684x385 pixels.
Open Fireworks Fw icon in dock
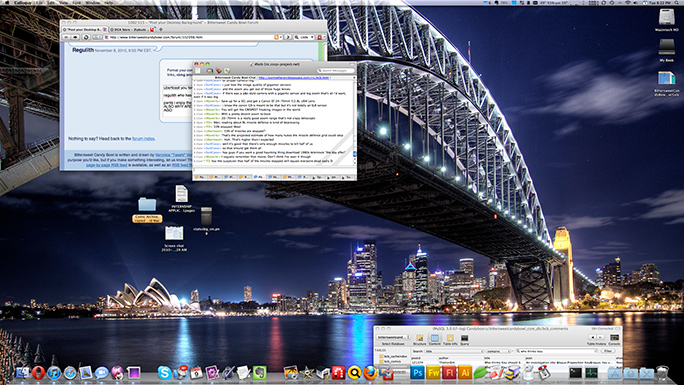(433, 373)
